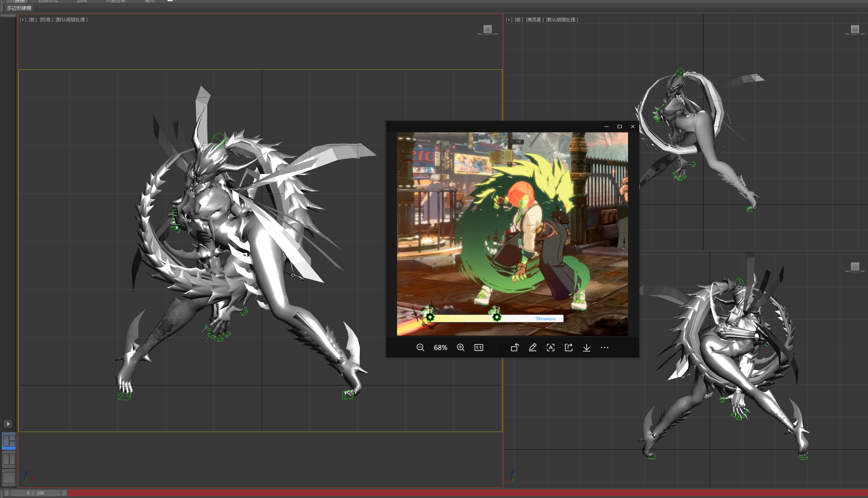Rotate the reference image in the viewer
This screenshot has width=868, height=498.
[515, 348]
